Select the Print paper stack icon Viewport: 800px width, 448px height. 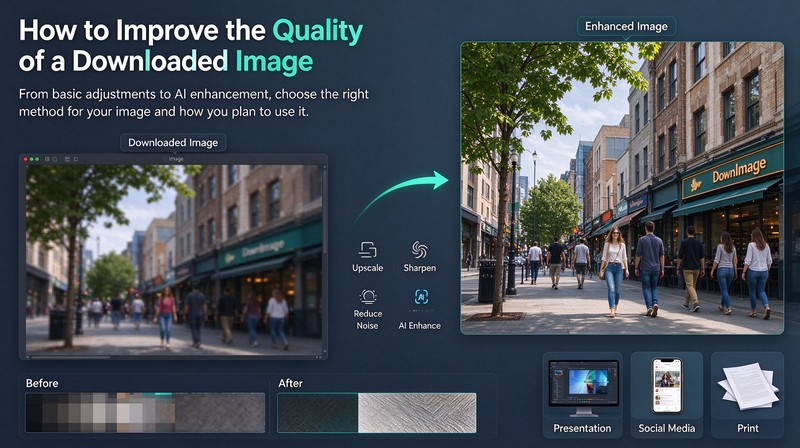748,386
